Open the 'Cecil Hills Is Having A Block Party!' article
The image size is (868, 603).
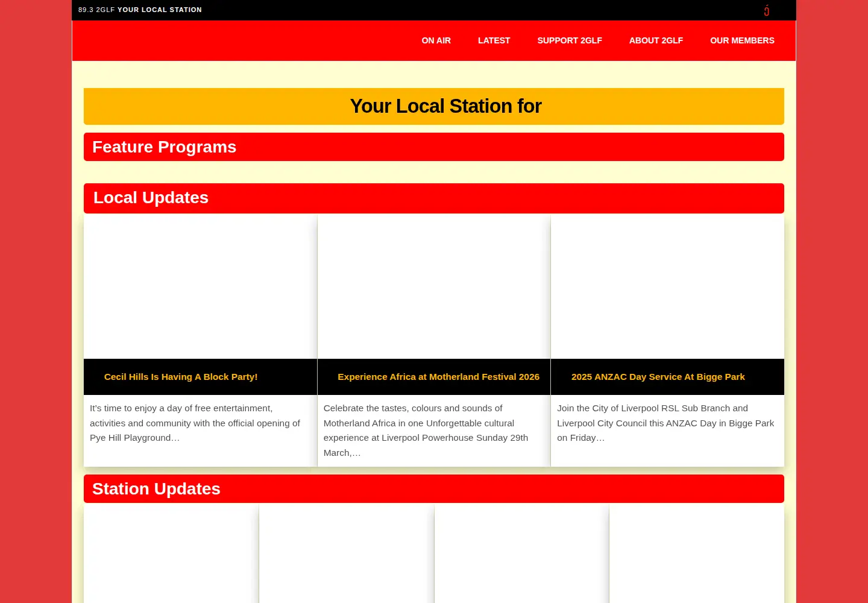coord(181,377)
